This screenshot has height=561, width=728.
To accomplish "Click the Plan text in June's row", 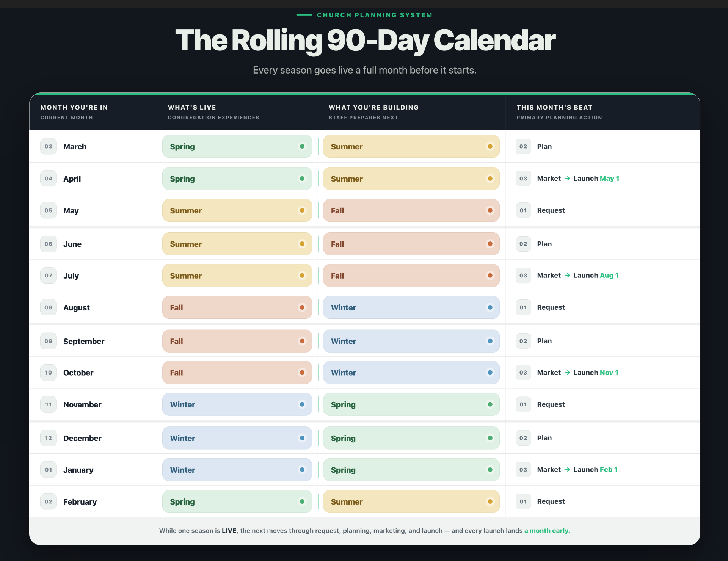I will pyautogui.click(x=544, y=244).
